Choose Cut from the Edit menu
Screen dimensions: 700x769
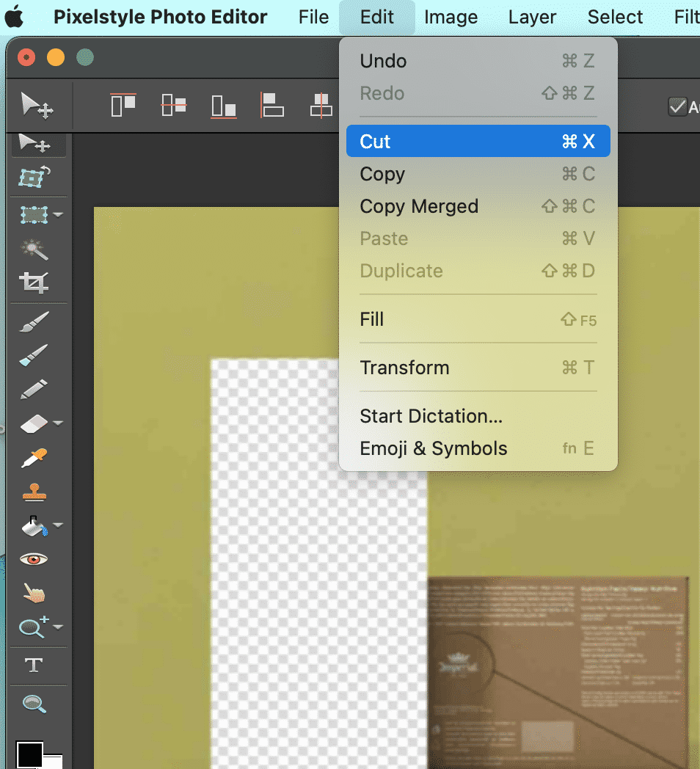tap(478, 141)
